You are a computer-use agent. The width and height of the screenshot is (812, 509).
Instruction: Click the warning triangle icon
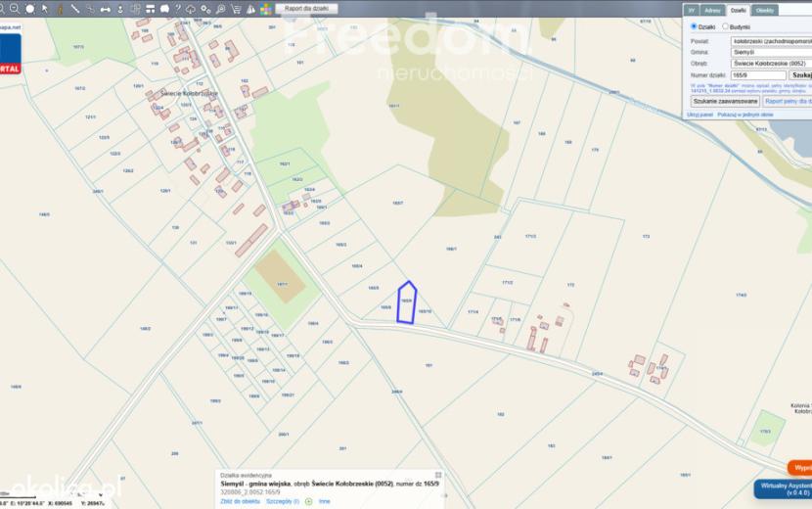[x=250, y=9]
